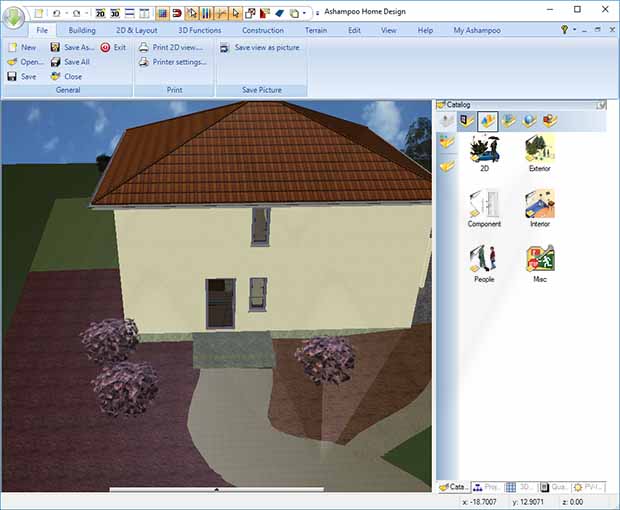Click the Save All button
The height and width of the screenshot is (510, 620).
(x=70, y=62)
